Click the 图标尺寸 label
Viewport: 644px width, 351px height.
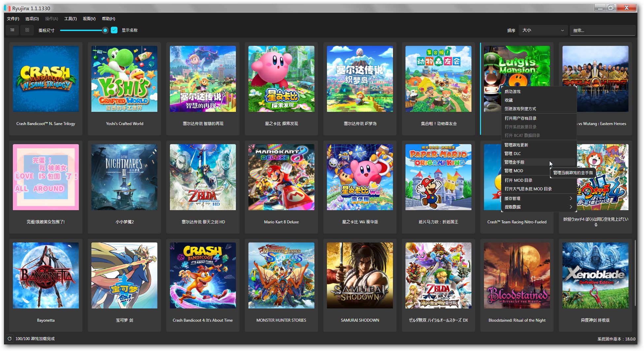tap(47, 30)
